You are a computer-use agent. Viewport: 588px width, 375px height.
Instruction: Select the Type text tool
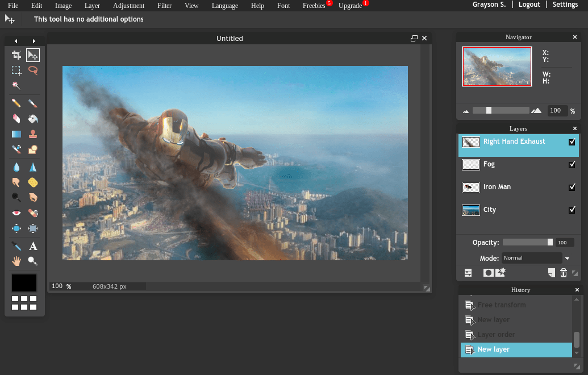point(33,246)
